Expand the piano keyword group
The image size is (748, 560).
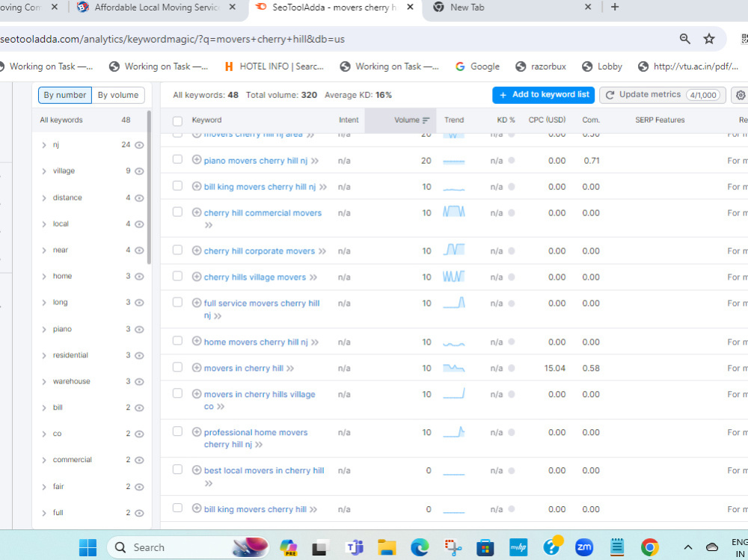44,330
